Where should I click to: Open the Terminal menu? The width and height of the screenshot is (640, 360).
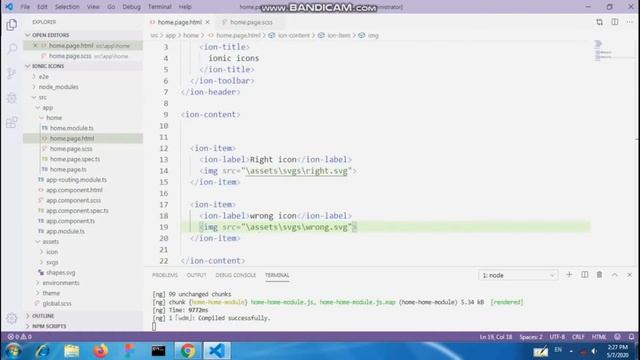(160, 7)
